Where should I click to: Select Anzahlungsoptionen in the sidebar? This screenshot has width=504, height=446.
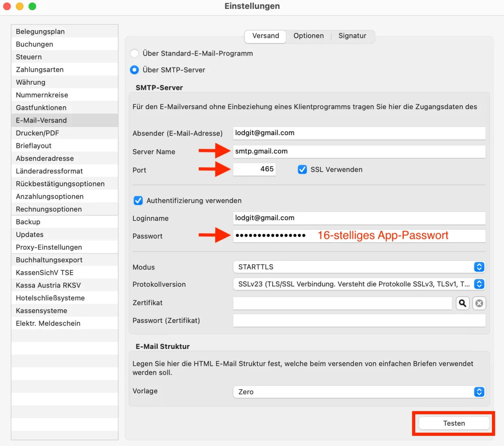click(65, 196)
